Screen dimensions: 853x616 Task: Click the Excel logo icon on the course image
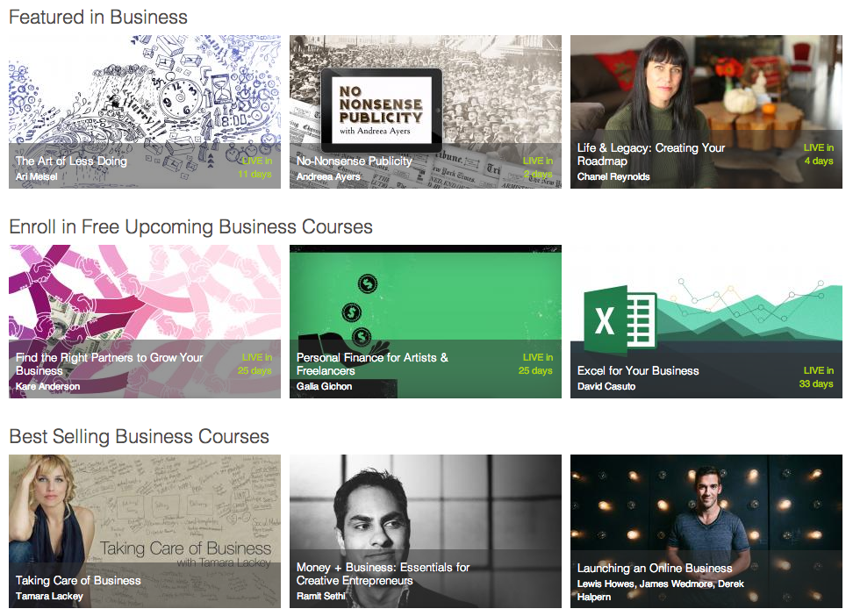(620, 320)
